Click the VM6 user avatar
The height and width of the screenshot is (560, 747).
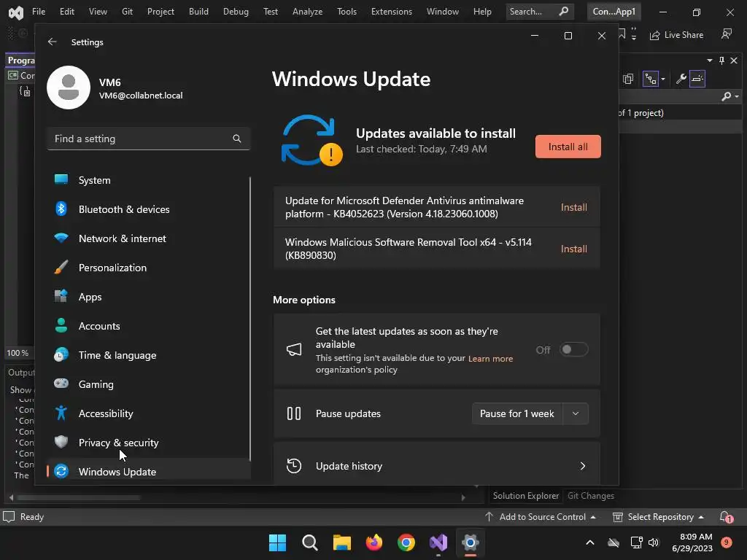point(69,87)
